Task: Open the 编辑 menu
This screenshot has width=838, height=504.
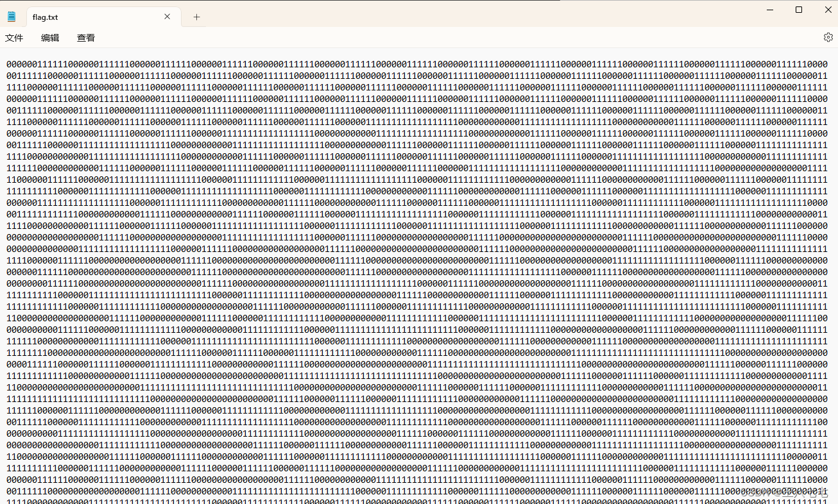Action: (50, 38)
